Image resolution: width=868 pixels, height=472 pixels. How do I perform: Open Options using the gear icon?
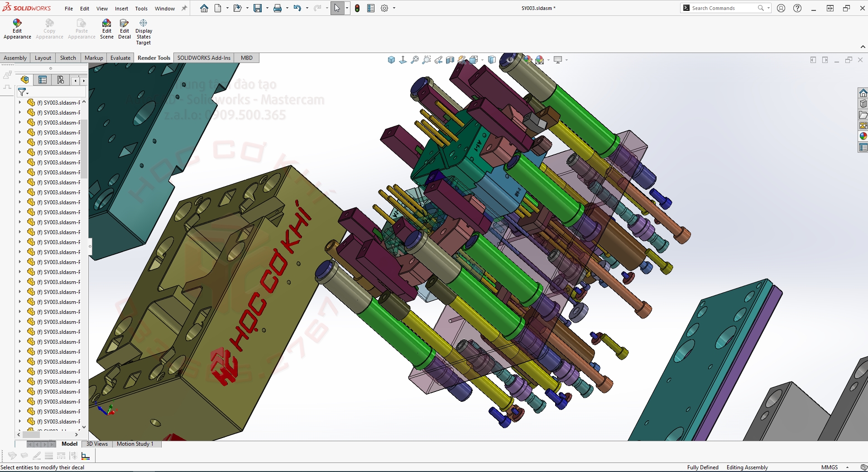384,8
